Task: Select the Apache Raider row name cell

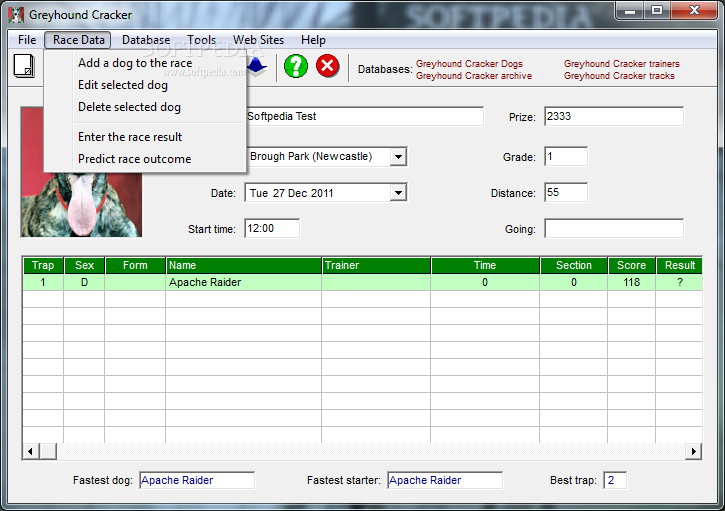Action: (243, 282)
